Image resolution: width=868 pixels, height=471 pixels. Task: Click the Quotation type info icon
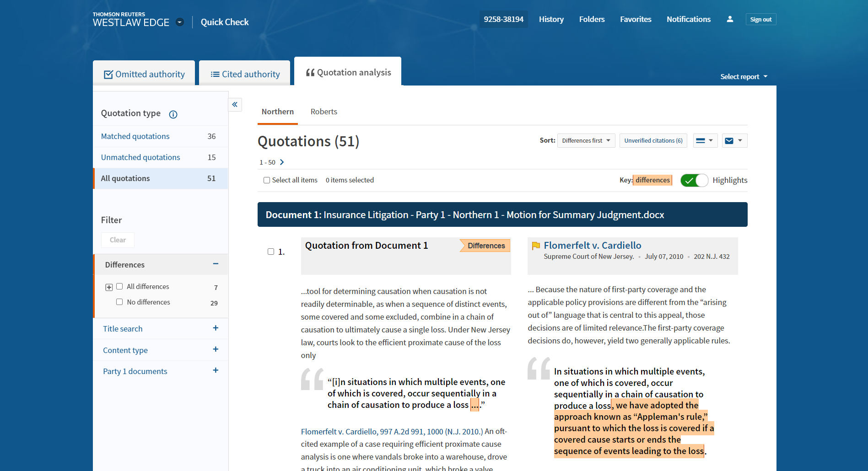click(x=173, y=114)
